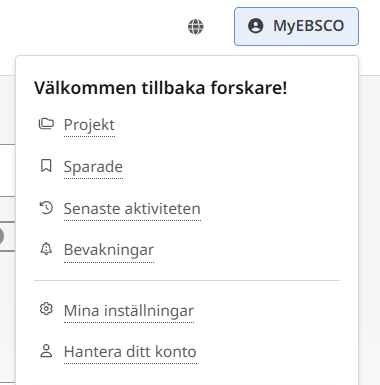
Task: Click the history clock icon
Action: click(x=46, y=208)
